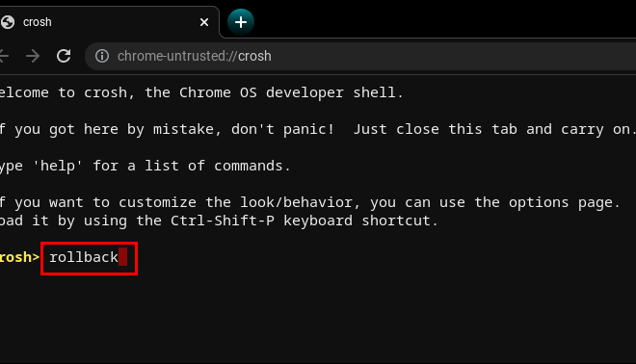View site information icon in address bar

[x=102, y=56]
